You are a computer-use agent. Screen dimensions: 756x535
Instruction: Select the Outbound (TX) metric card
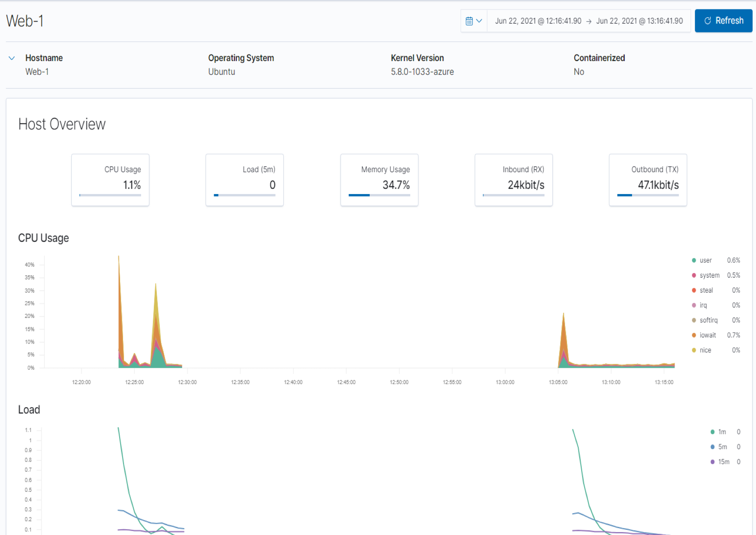(647, 180)
